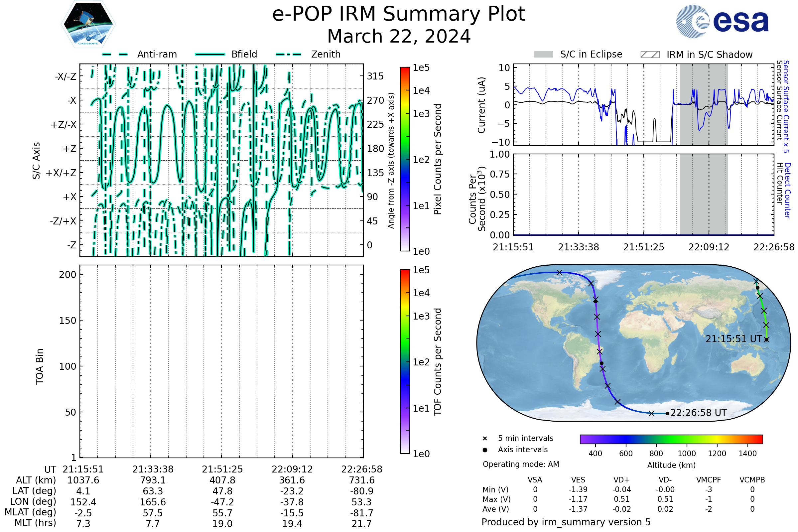Click the 22:26:58 UT end point on map
The image size is (798, 532).
pos(667,413)
